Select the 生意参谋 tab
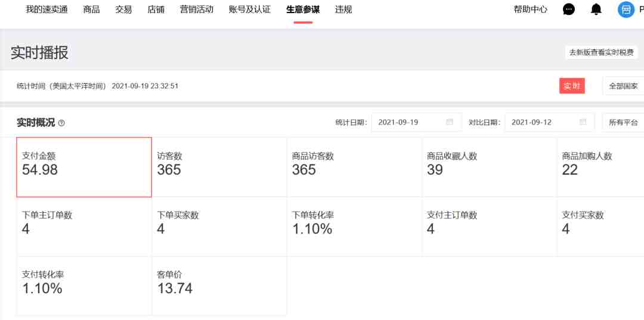The image size is (644, 320). (303, 10)
